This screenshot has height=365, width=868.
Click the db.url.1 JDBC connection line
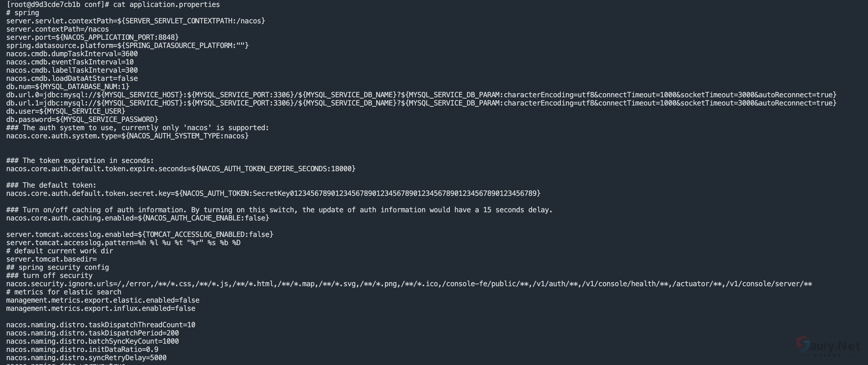421,103
